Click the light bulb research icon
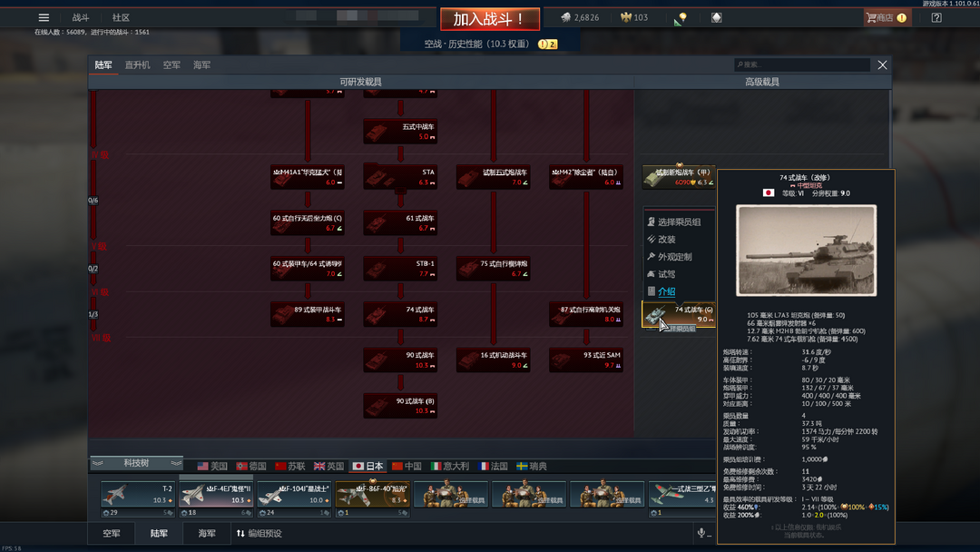Screen dimensions: 980x552 pos(681,18)
